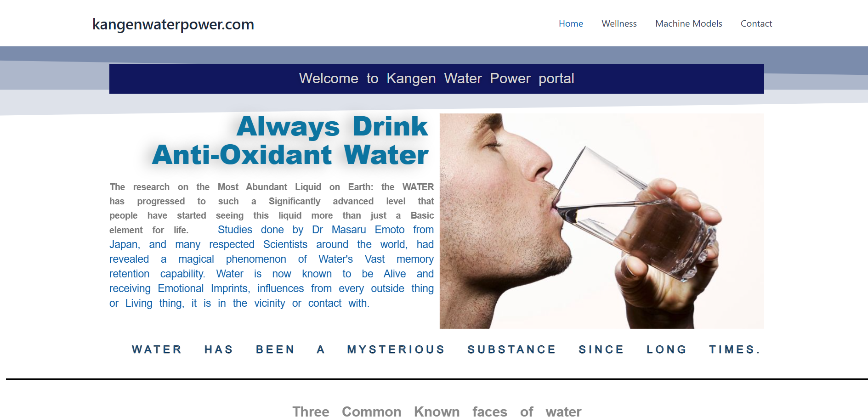Click the phrase 'Water's Vast memory'
The width and height of the screenshot is (868, 417).
tap(376, 259)
